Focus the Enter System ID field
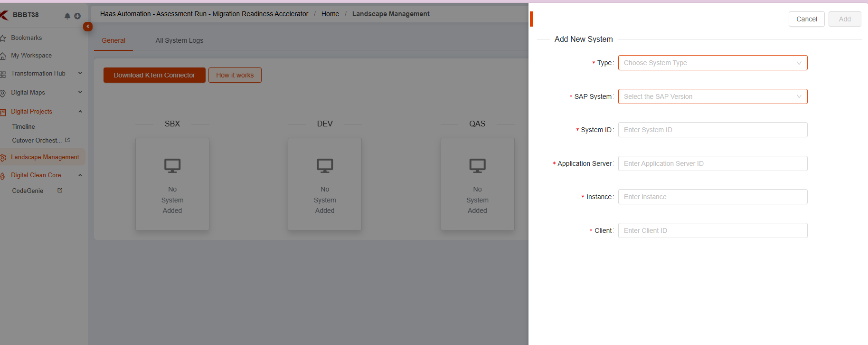868x345 pixels. 712,130
